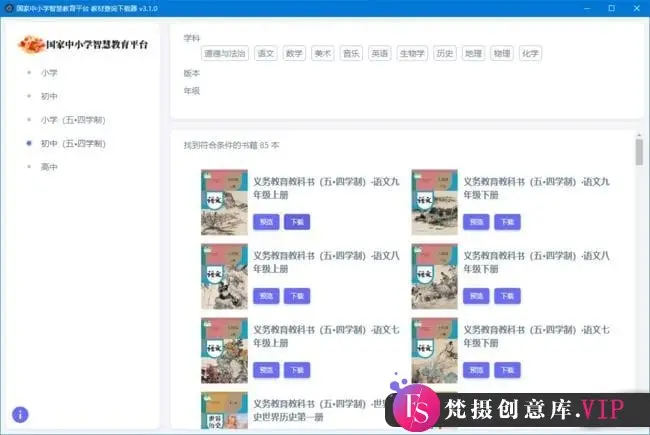Preview 语文九年级下册 textbook
Screen dimensions: 650x435
coord(476,222)
